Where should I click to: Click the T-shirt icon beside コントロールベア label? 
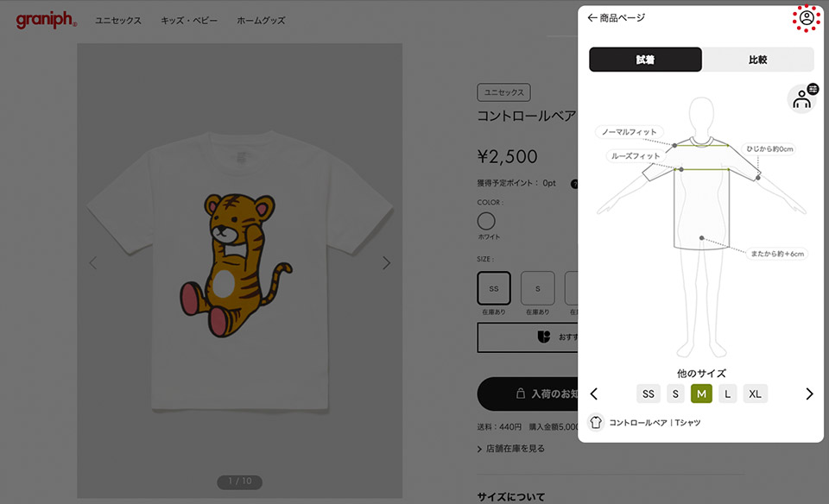[596, 422]
